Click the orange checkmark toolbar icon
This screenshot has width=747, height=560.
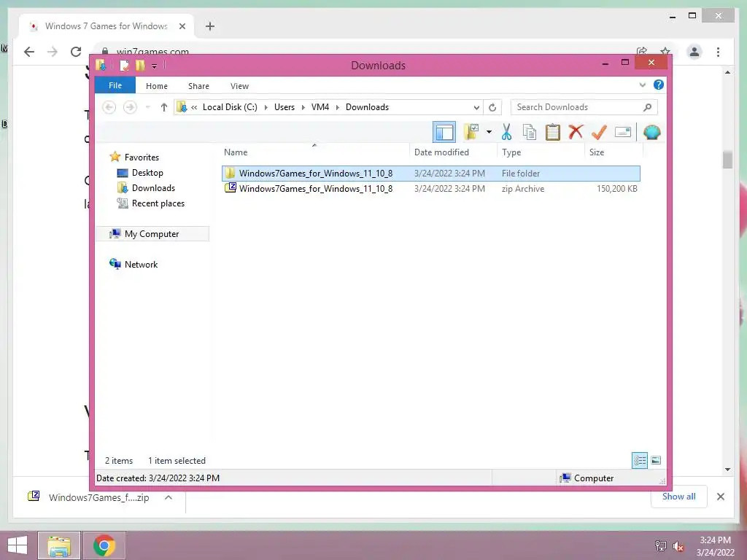(599, 133)
